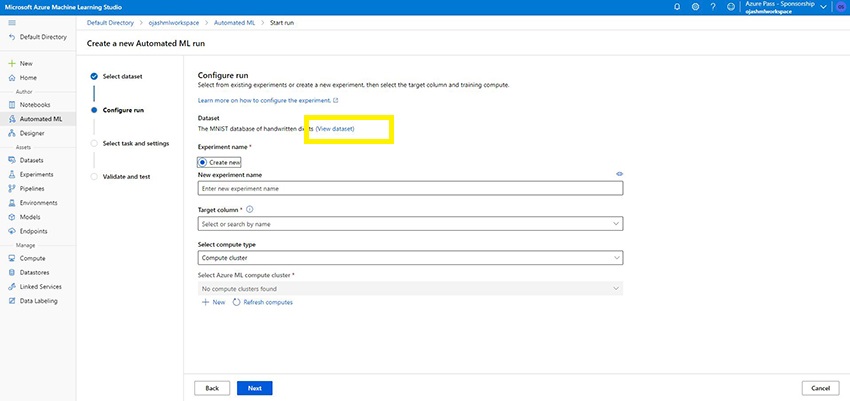Open the Select compute type dropdown
This screenshot has width=850, height=401.
point(410,257)
